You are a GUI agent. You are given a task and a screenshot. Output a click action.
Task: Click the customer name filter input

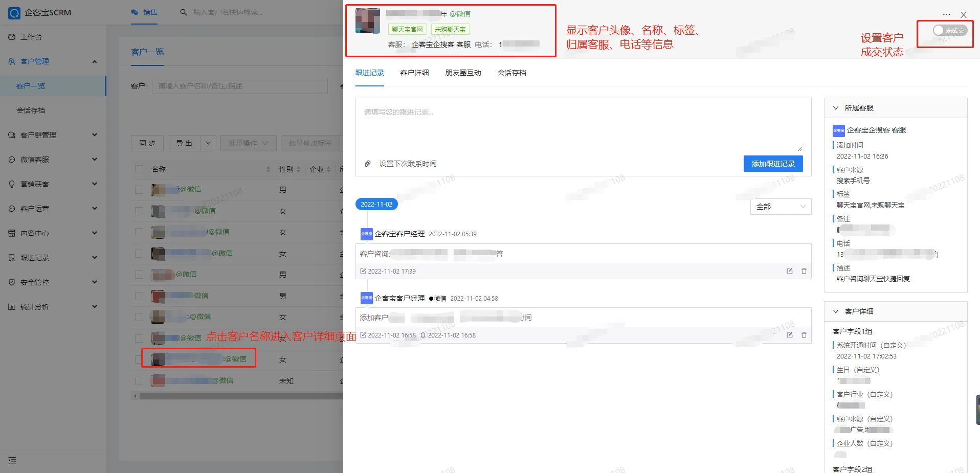click(240, 86)
